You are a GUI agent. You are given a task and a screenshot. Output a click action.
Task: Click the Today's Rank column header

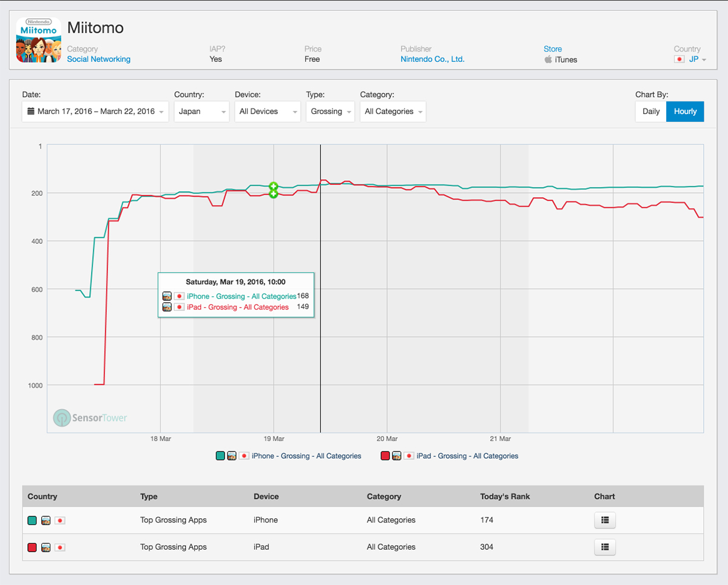tap(505, 496)
